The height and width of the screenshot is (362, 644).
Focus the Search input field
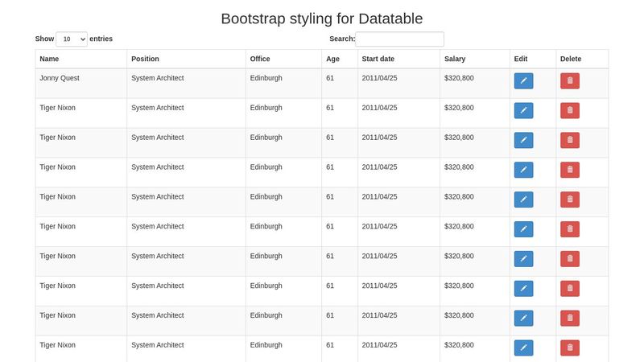[399, 39]
